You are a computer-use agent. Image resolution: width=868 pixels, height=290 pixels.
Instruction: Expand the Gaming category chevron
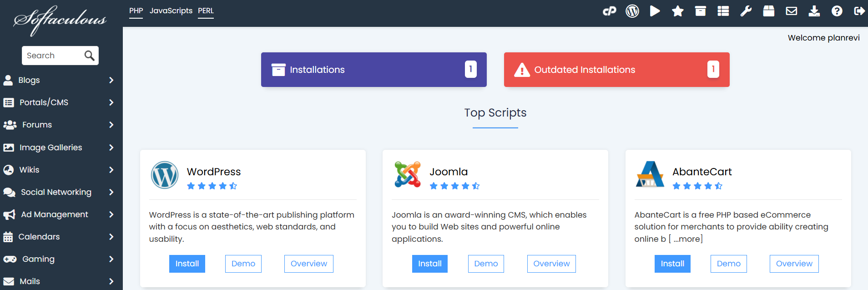coord(111,259)
